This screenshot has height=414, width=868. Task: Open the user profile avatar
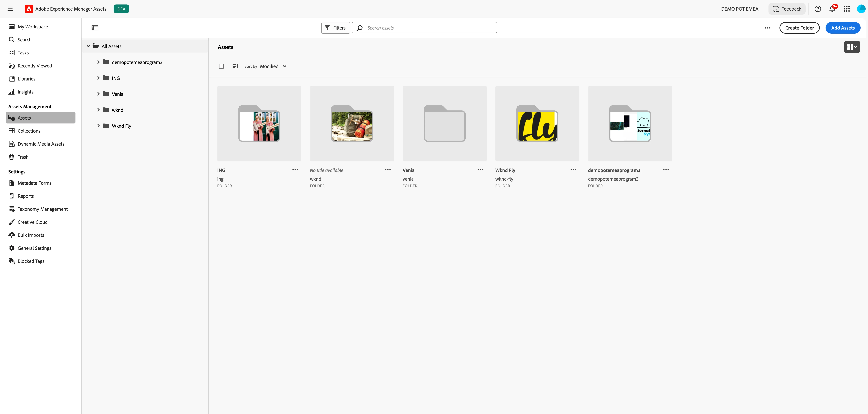point(861,9)
